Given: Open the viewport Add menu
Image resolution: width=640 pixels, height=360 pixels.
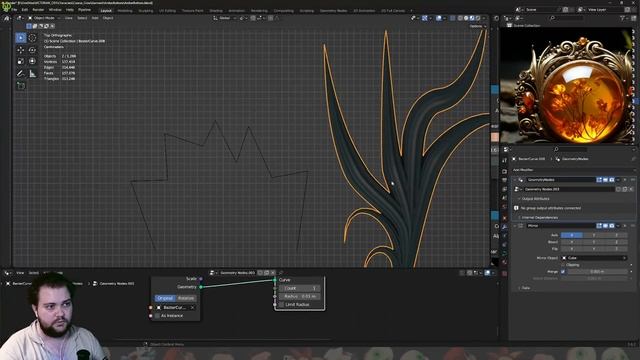Looking at the screenshot, I should point(95,18).
